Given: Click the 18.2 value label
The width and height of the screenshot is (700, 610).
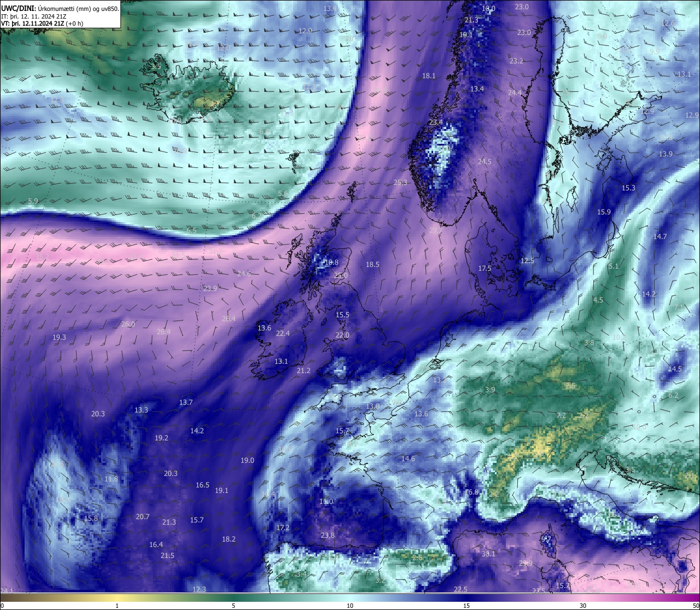Looking at the screenshot, I should [229, 539].
